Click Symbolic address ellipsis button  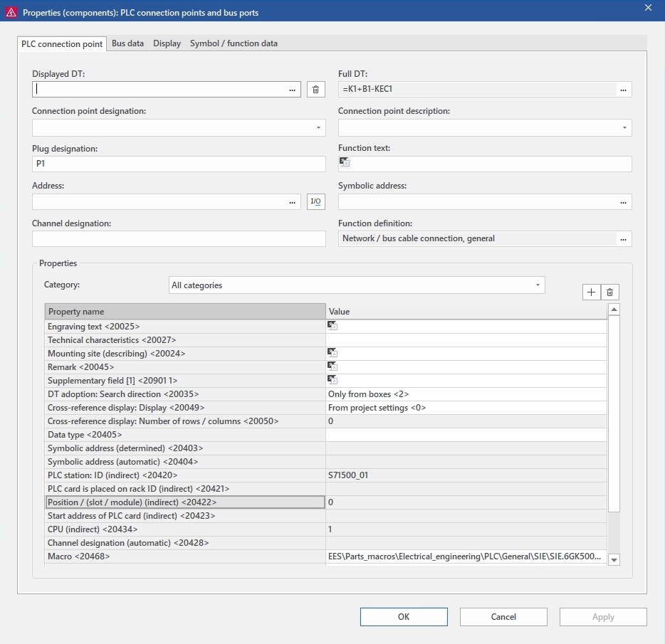(x=624, y=202)
